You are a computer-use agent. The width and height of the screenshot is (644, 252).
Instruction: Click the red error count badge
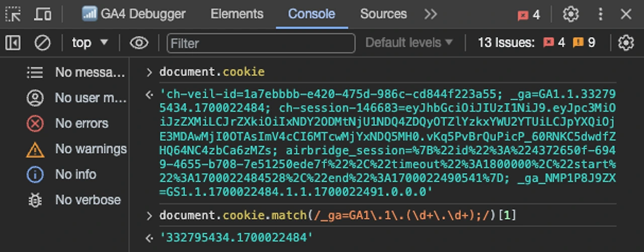528,15
